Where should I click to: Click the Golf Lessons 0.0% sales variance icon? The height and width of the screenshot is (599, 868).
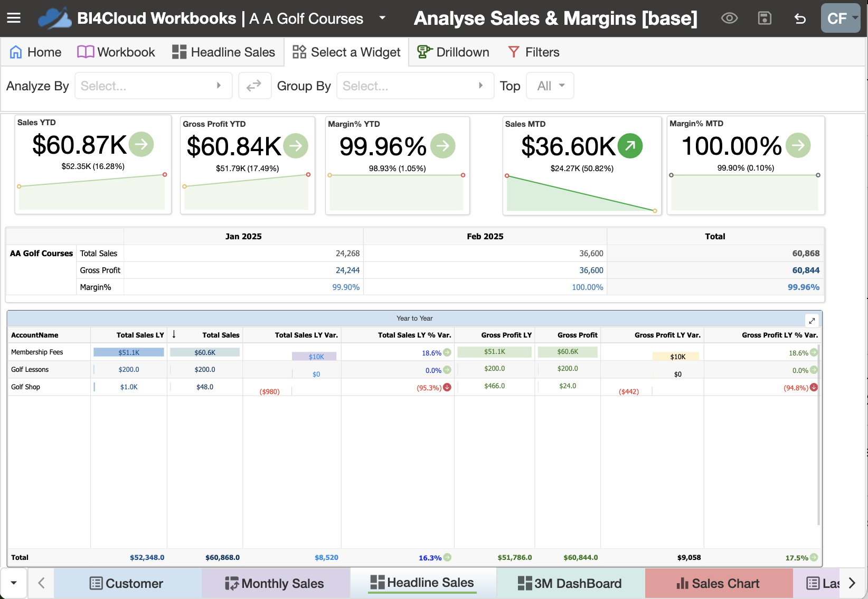pos(447,370)
